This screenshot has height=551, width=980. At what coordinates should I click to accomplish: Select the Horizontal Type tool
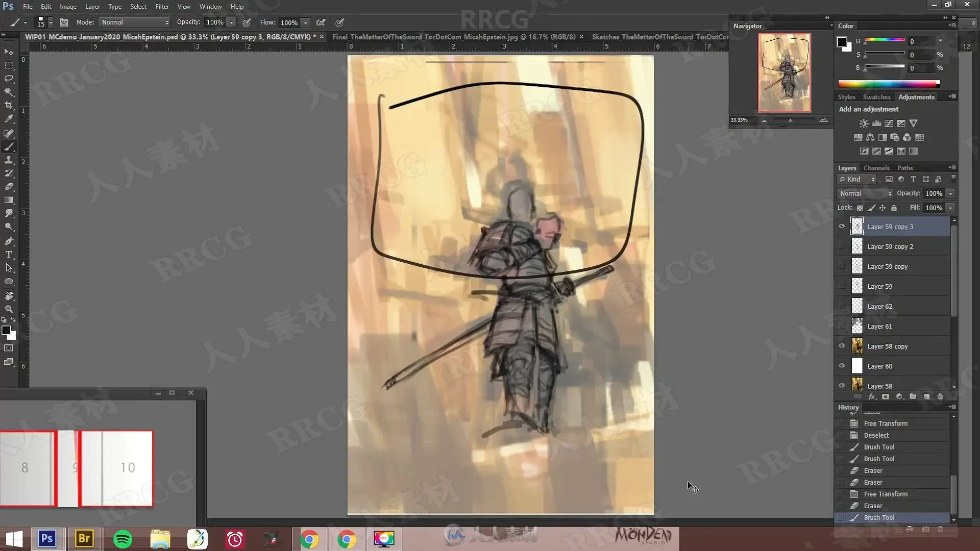[9, 255]
